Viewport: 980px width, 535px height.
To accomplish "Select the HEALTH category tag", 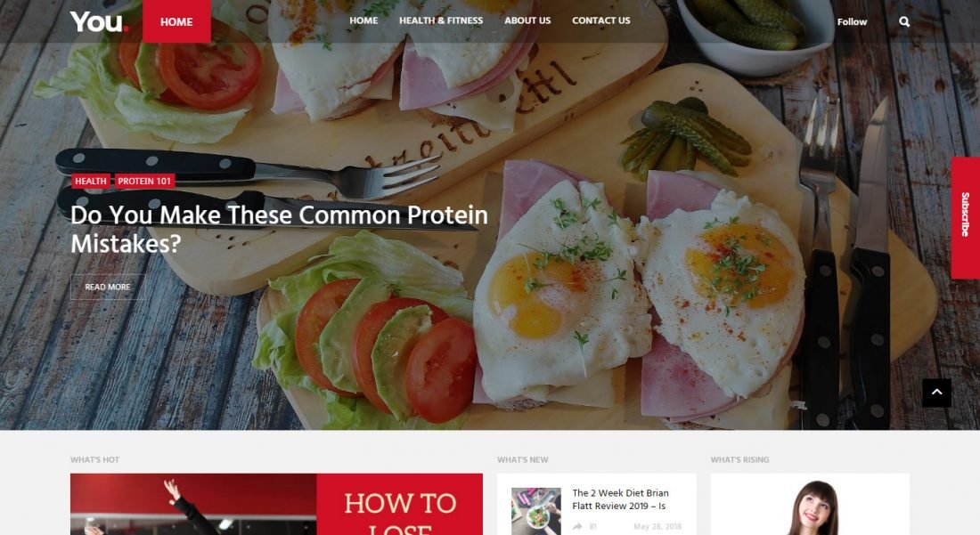I will click(91, 181).
